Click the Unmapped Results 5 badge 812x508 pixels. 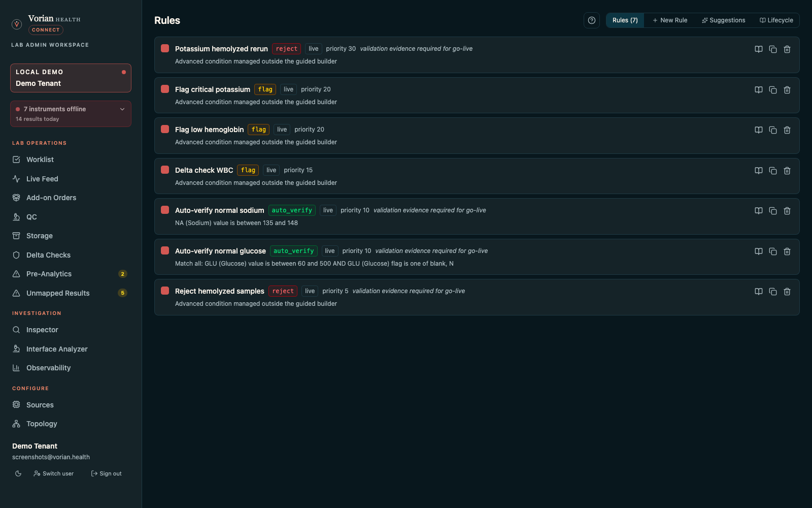pyautogui.click(x=122, y=293)
